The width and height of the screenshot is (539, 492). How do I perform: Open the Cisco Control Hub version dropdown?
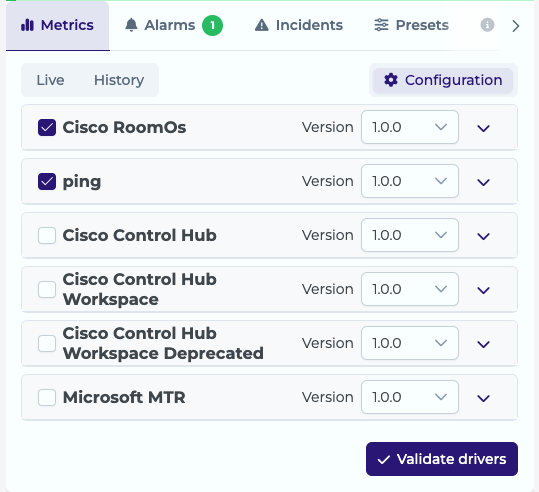(410, 235)
